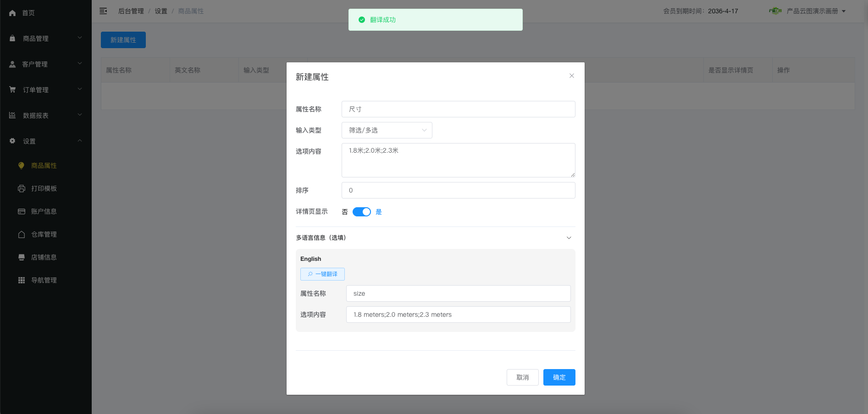This screenshot has width=868, height=414.
Task: Click the customer management person icon
Action: (x=12, y=64)
